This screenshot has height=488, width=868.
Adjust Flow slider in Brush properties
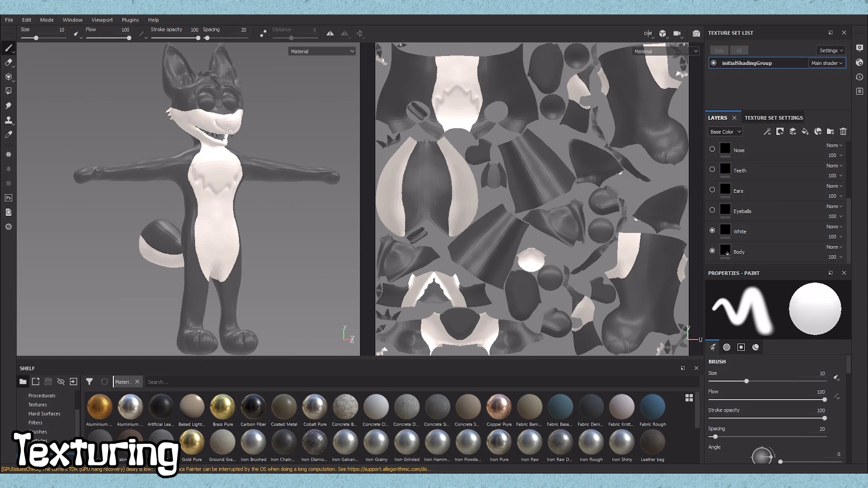coord(824,399)
